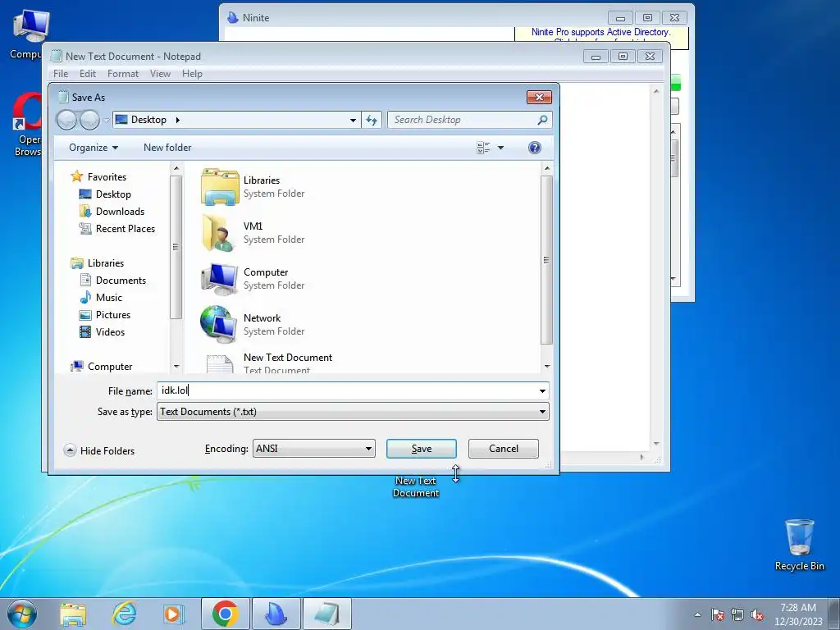Click the Save button

click(421, 449)
